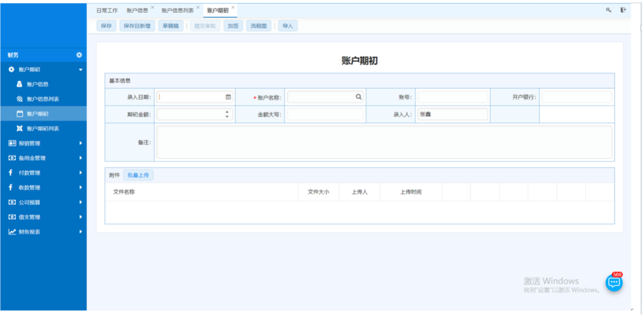Screen dimensions: 644x316
Task: Click the calendar icon in 录入日期 field
Action: pyautogui.click(x=228, y=97)
